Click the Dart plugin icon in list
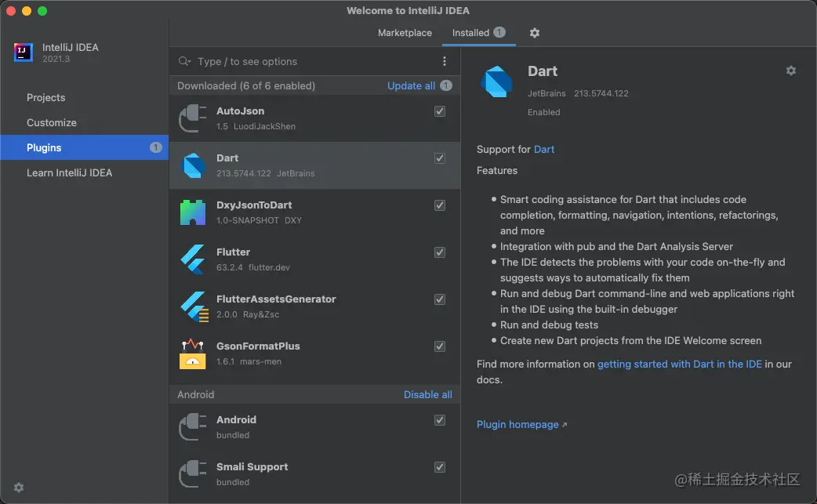 pyautogui.click(x=193, y=165)
